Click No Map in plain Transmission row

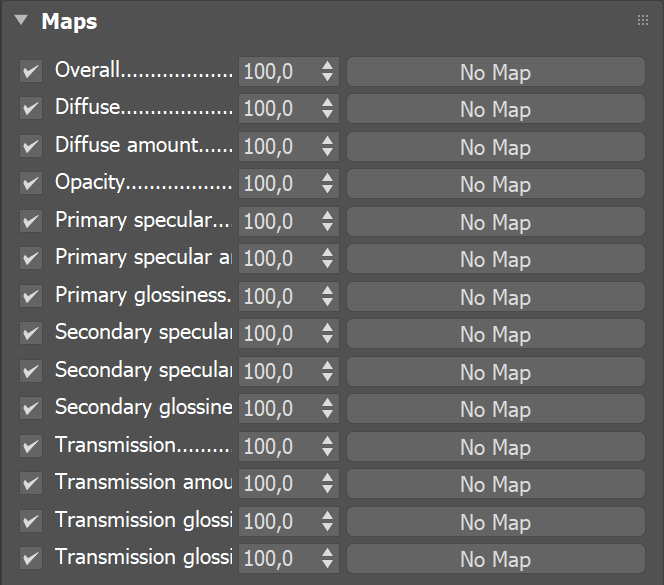(495, 446)
